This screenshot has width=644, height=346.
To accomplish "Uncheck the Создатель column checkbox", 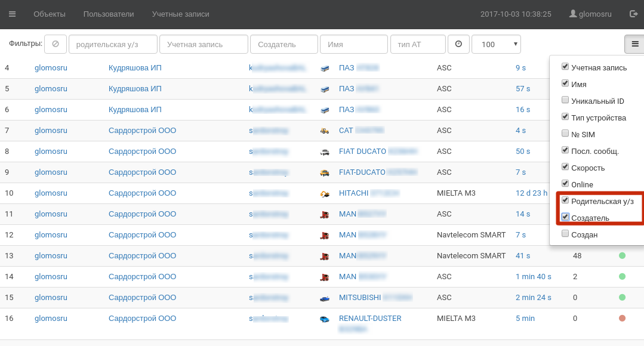I will click(565, 217).
